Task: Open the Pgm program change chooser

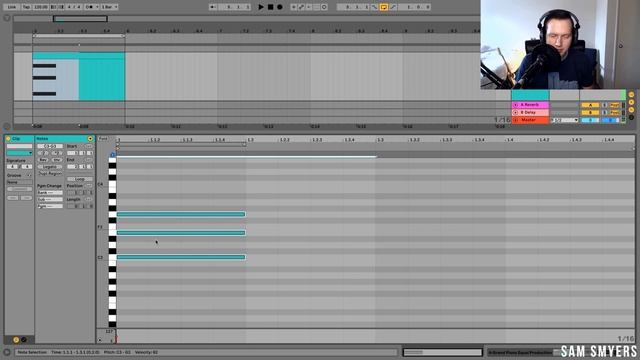Action: (x=50, y=207)
